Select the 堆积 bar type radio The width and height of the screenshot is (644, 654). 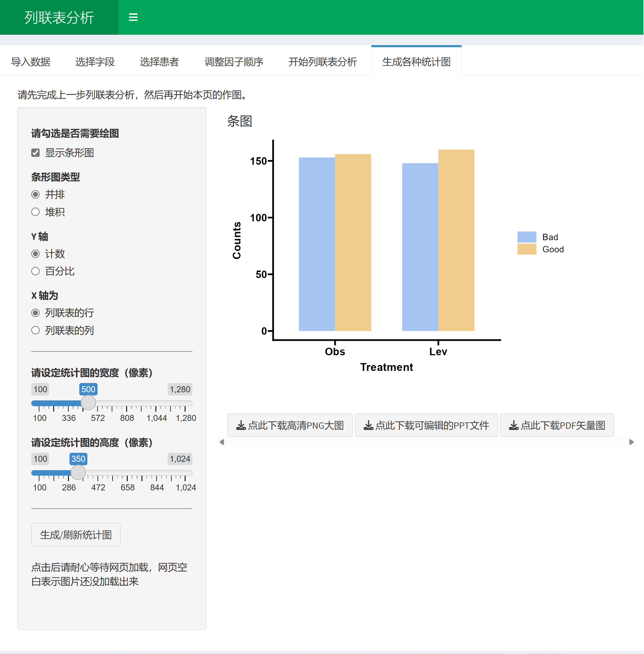(36, 212)
